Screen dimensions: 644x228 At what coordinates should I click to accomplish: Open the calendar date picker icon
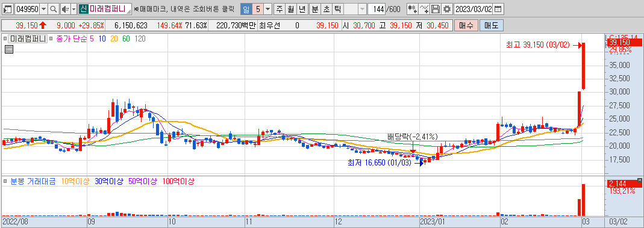498,9
